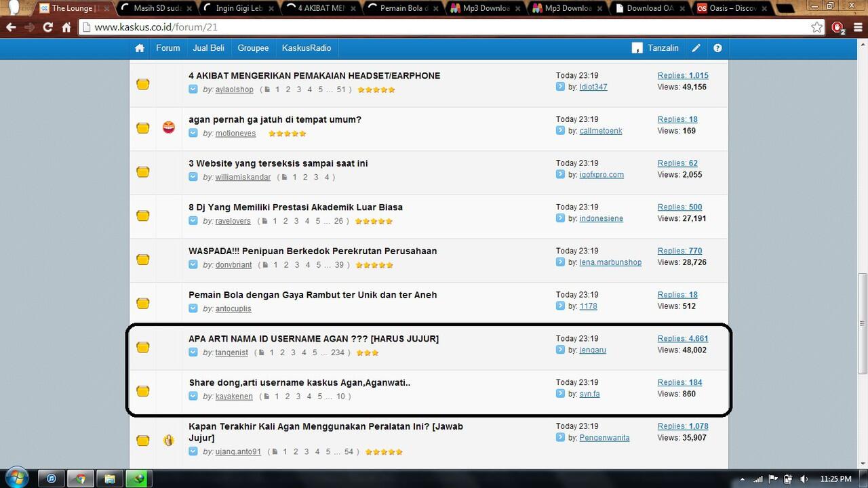Go to page 51 of the HEADSET thread

(341, 89)
